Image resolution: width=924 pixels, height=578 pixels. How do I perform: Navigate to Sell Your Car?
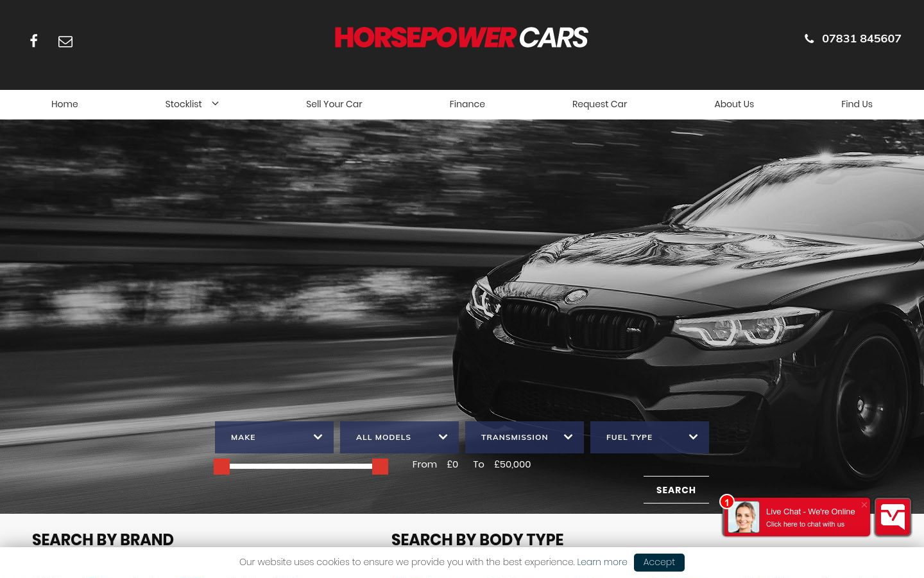334,104
